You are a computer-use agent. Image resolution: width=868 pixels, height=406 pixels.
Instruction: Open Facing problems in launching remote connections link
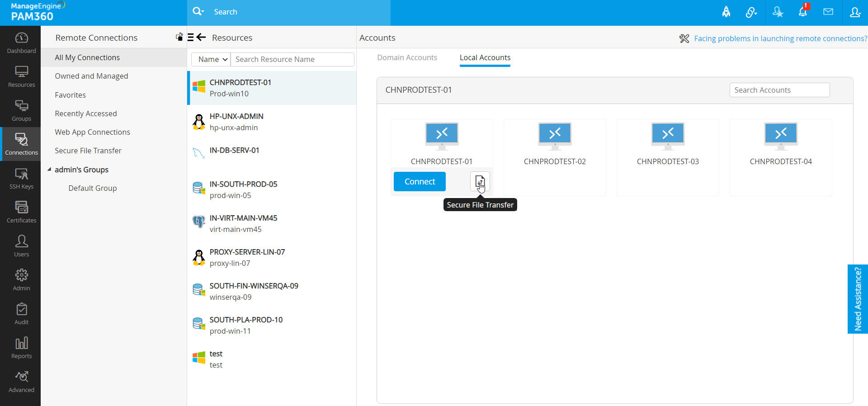pyautogui.click(x=781, y=38)
